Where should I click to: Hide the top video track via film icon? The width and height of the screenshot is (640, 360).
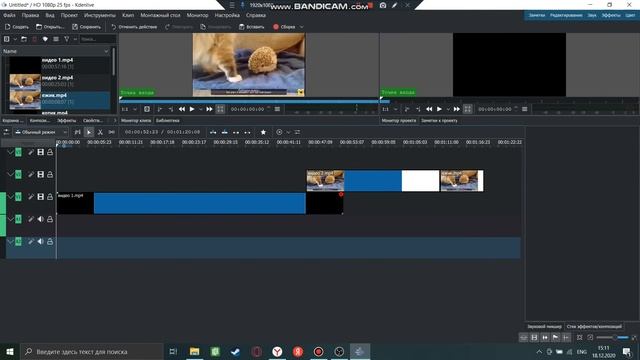tap(40, 152)
